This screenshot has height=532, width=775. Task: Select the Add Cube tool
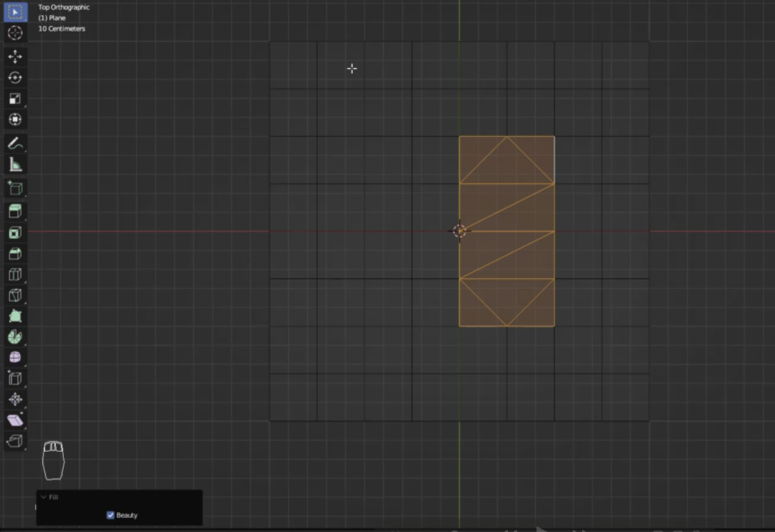[15, 188]
